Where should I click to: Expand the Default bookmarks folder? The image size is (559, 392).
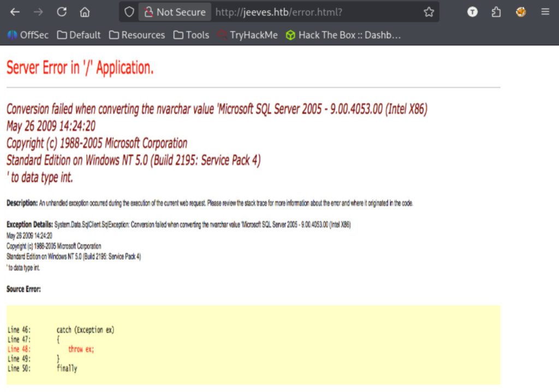79,35
